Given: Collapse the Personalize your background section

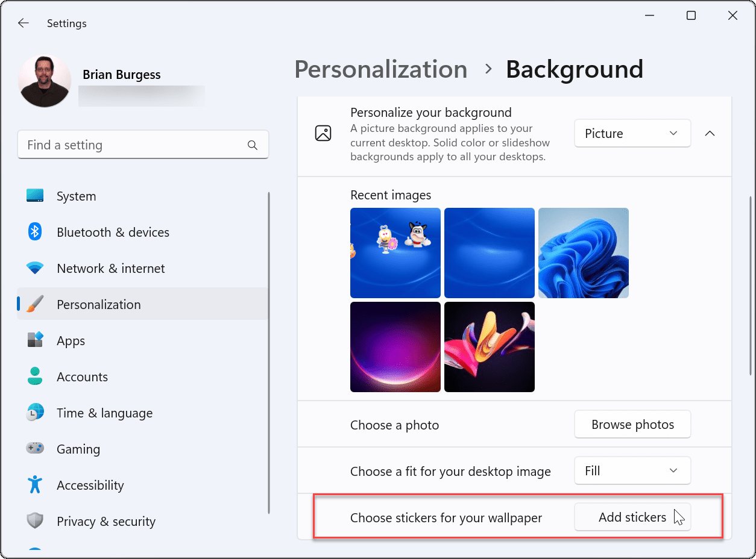Looking at the screenshot, I should 710,133.
